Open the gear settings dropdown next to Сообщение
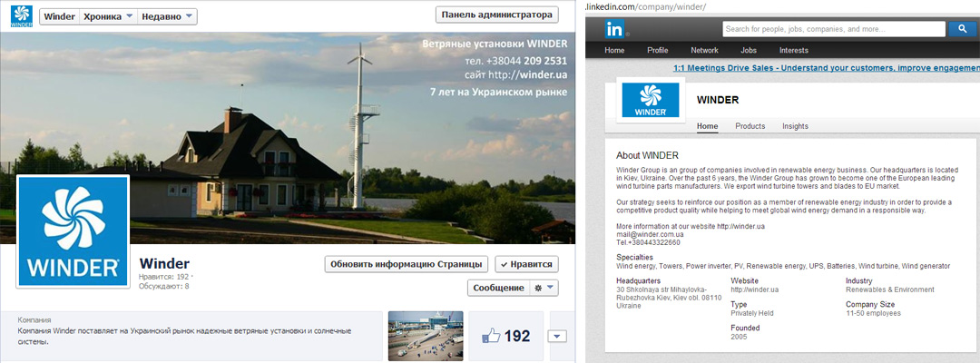980x363 pixels. [x=544, y=288]
